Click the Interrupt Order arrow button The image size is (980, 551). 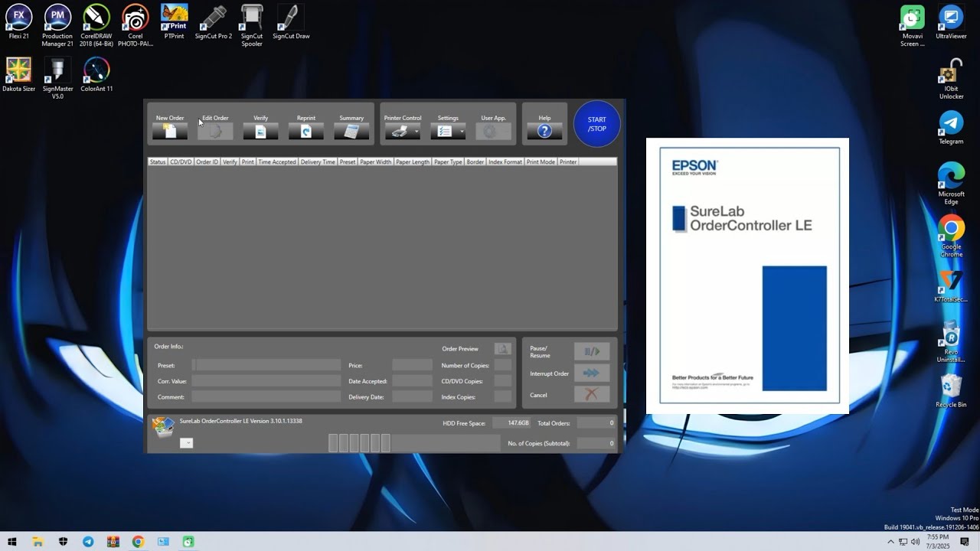click(591, 373)
